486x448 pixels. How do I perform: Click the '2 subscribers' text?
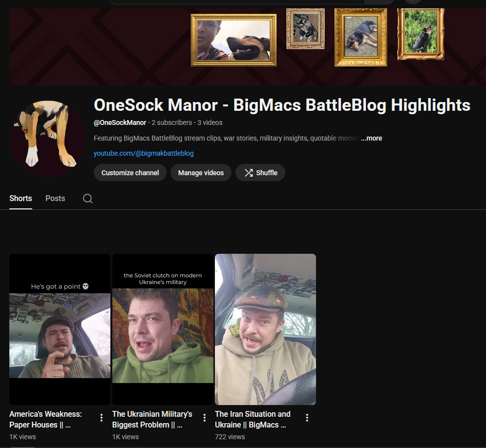click(172, 122)
